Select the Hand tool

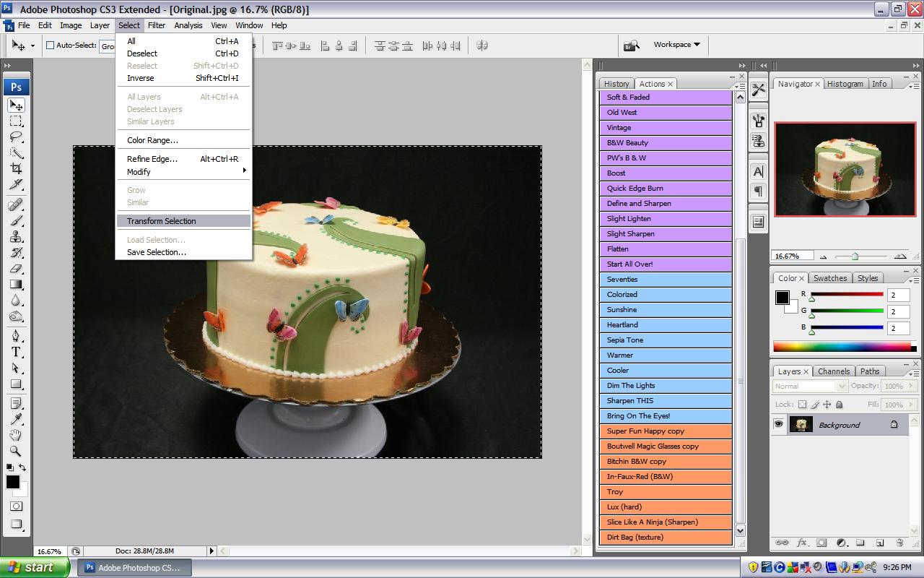click(x=16, y=435)
